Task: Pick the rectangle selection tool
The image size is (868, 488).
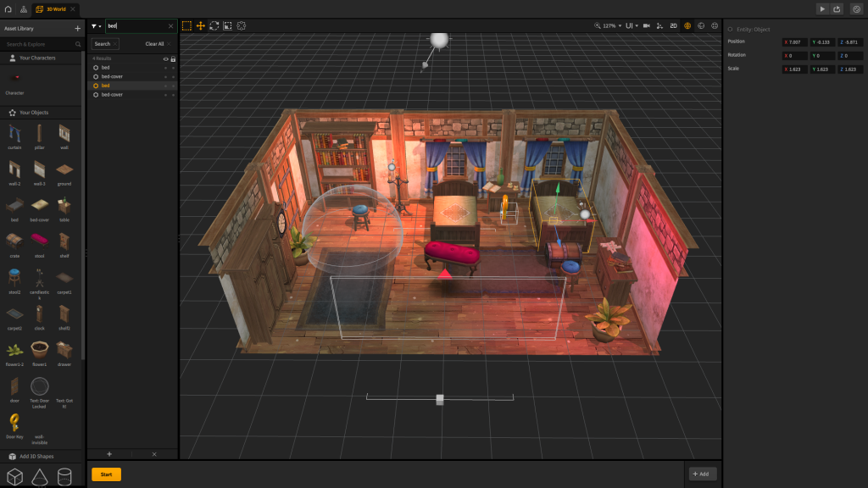Action: [x=186, y=25]
